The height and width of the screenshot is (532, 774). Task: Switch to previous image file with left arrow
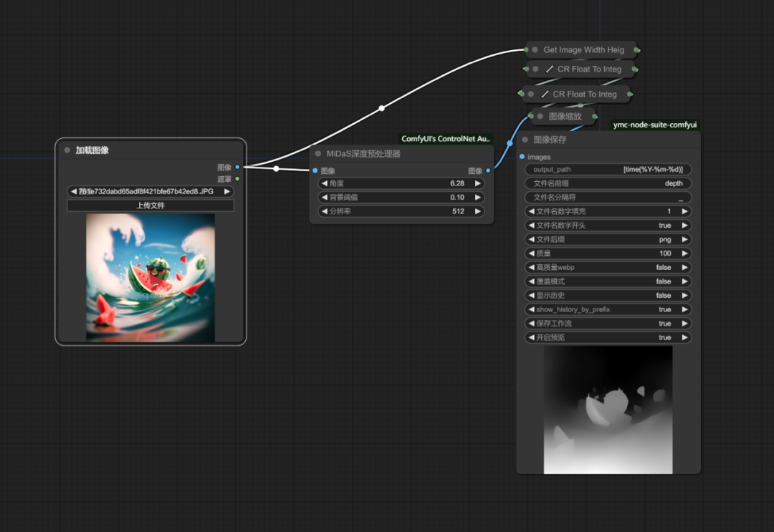click(x=74, y=192)
